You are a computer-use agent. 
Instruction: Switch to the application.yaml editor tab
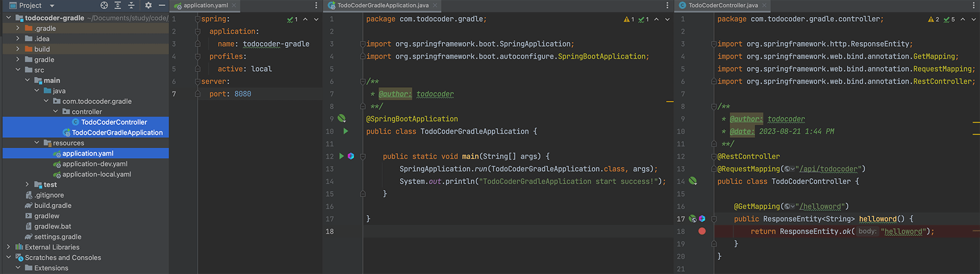[x=205, y=5]
